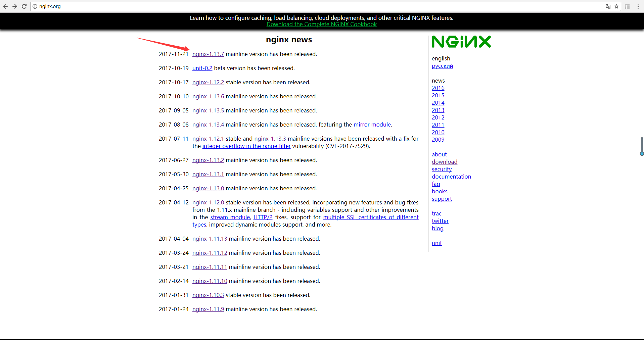The width and height of the screenshot is (644, 340).
Task: Click the extension icon beside the star
Action: pyautogui.click(x=627, y=6)
